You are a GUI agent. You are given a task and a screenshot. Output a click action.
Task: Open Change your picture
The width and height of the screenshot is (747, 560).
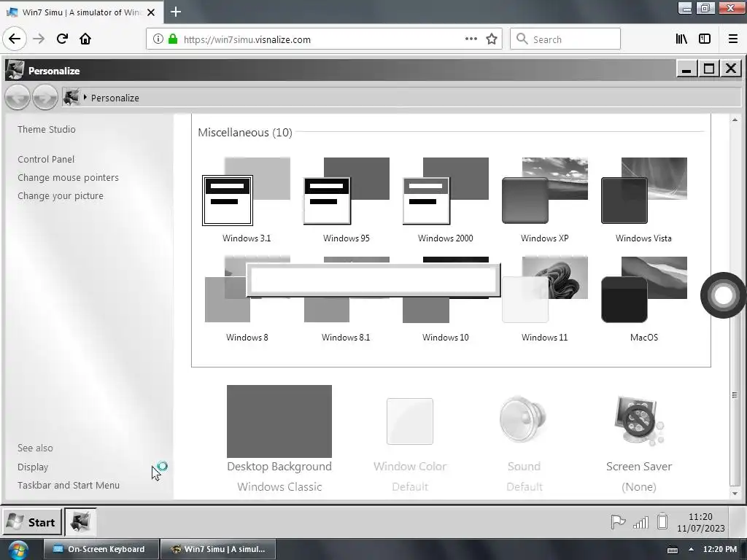[60, 195]
